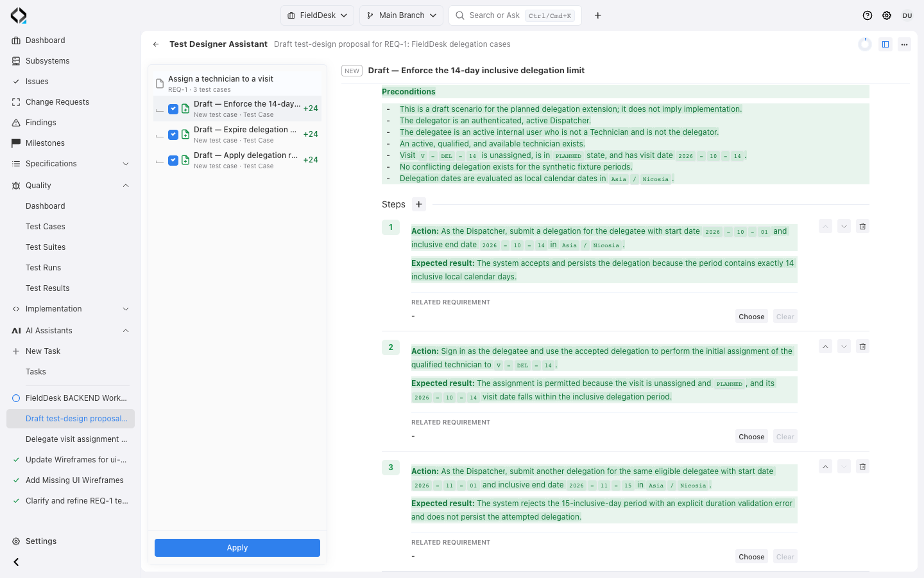The width and height of the screenshot is (924, 578).
Task: Click the Search or Ask field
Action: click(515, 15)
